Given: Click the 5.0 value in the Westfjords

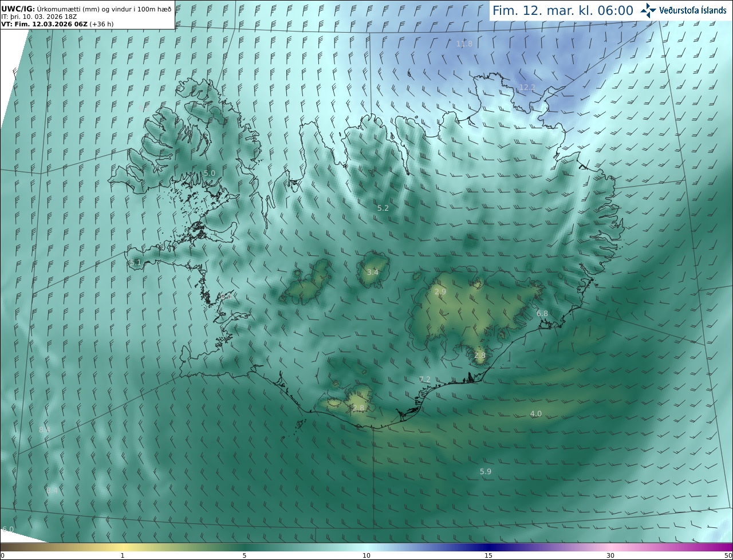Looking at the screenshot, I should coord(210,173).
